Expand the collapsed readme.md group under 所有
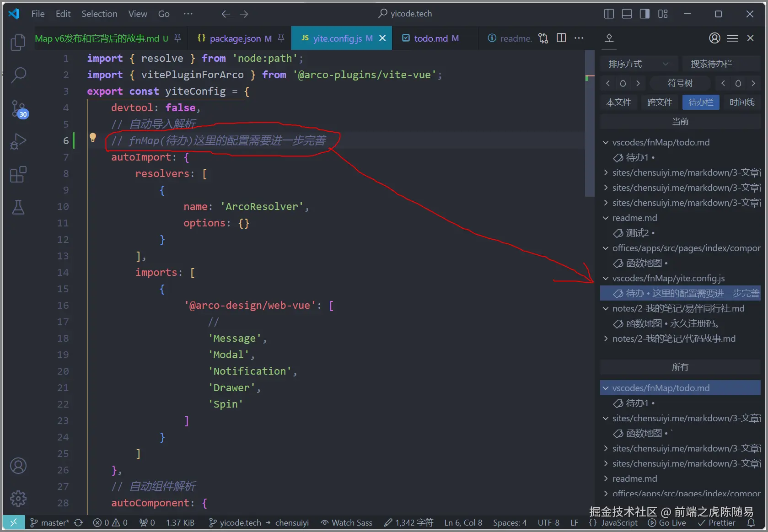The height and width of the screenshot is (532, 768). [606, 478]
